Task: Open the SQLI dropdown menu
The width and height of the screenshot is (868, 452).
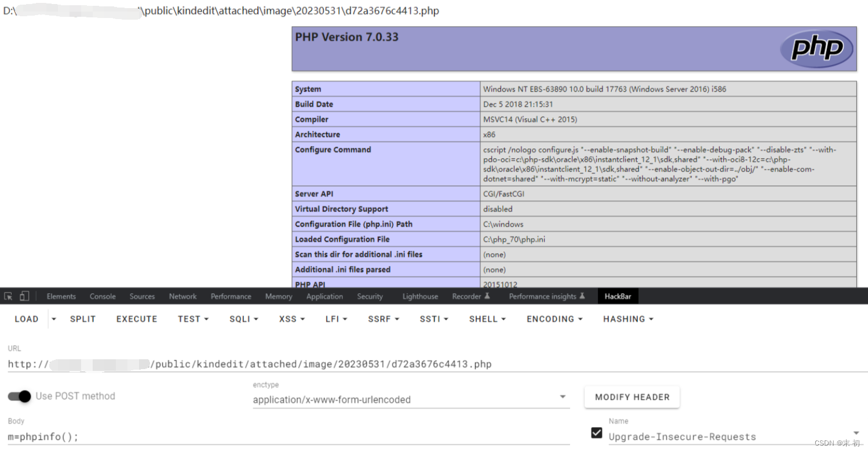Action: [244, 319]
